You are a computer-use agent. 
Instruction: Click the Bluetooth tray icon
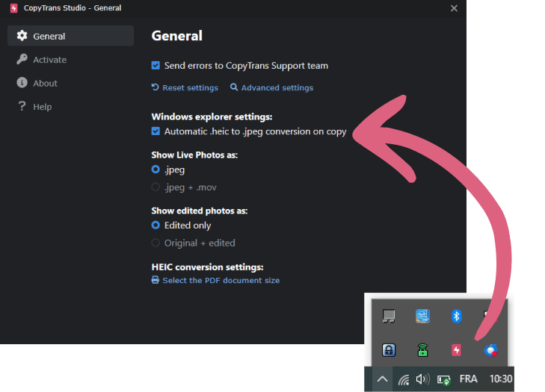point(456,317)
